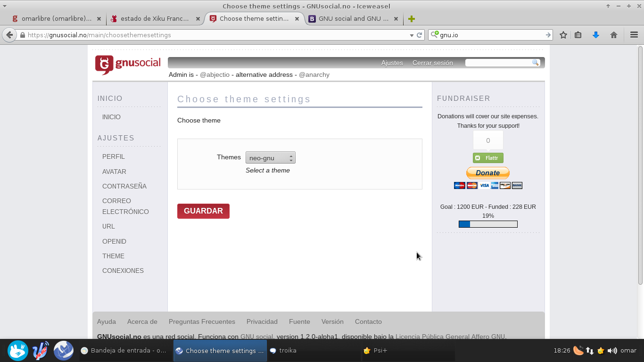Click the search engine selector icon

tap(435, 35)
